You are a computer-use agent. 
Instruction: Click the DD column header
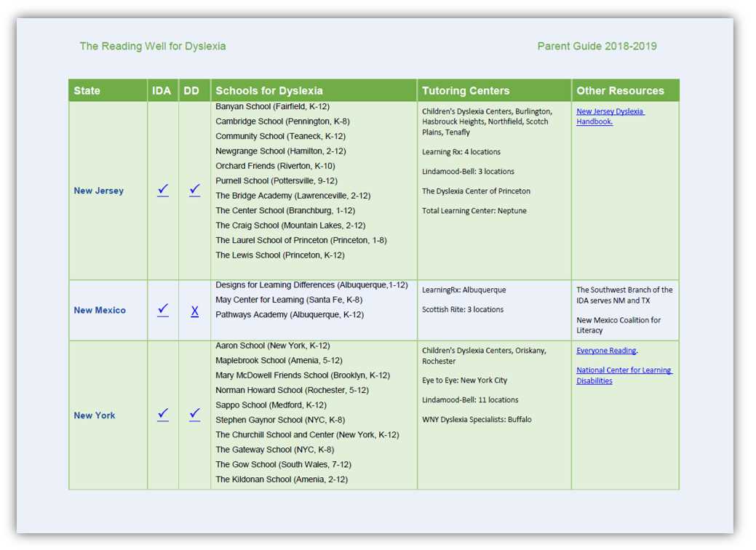[194, 90]
